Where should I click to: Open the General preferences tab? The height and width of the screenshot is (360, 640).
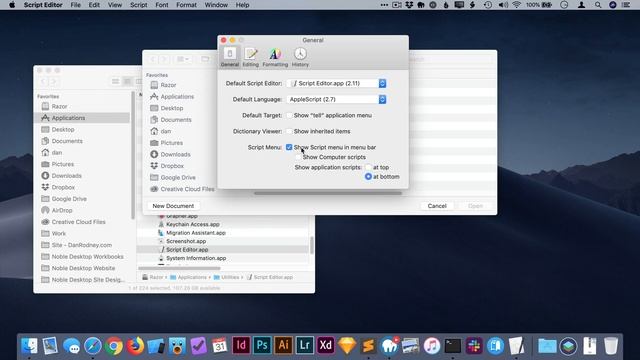(230, 57)
